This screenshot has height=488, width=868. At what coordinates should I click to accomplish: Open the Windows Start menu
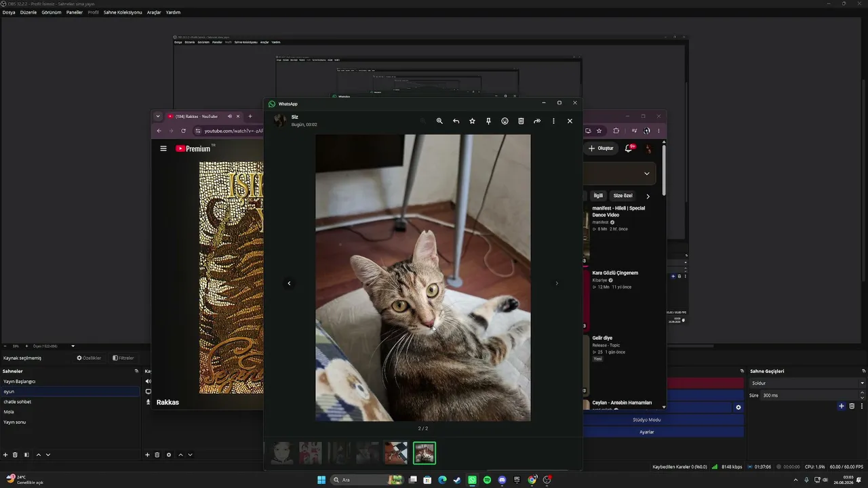[x=321, y=480]
